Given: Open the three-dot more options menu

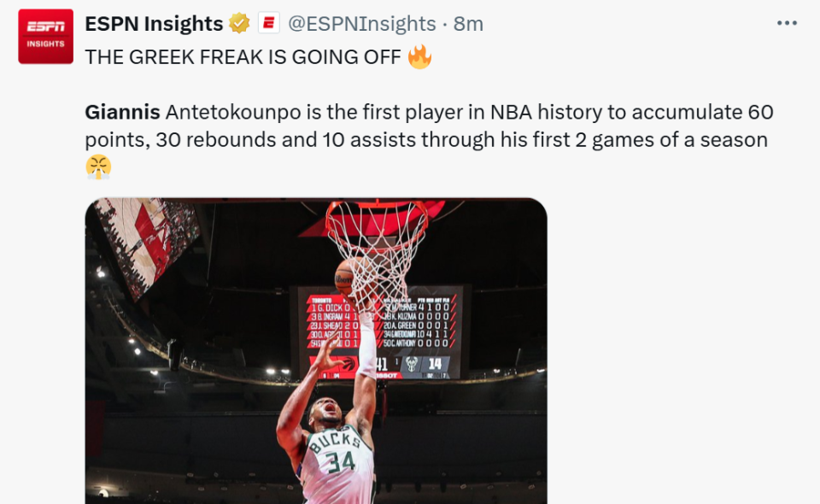Looking at the screenshot, I should [x=787, y=23].
